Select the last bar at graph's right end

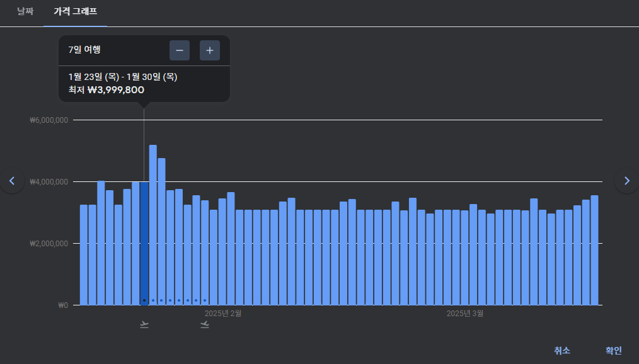point(595,251)
